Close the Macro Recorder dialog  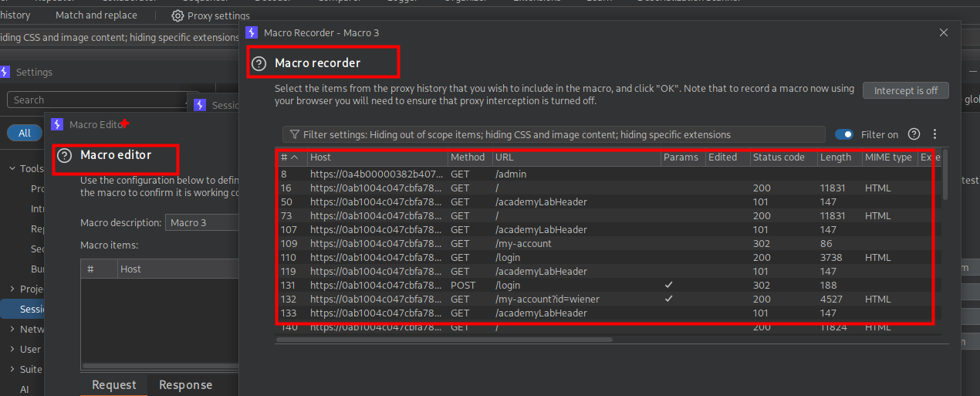[943, 32]
